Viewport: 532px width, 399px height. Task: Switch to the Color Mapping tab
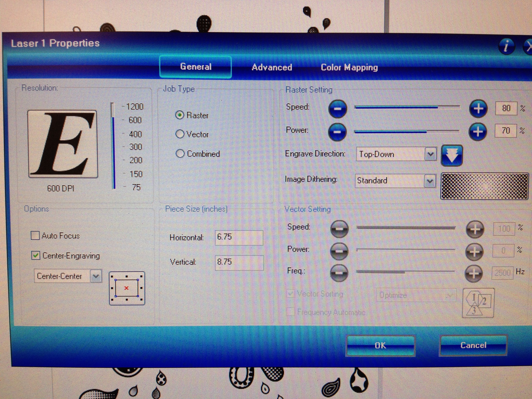coord(349,68)
